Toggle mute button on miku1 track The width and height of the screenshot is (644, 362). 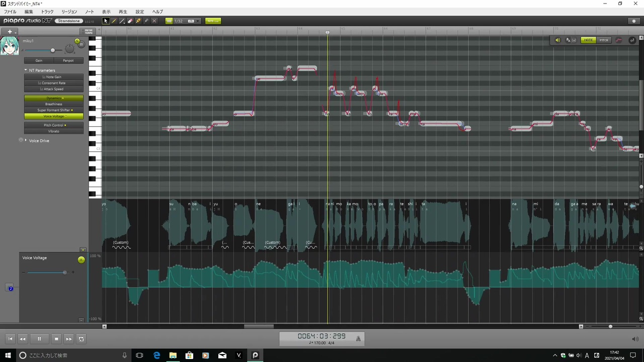(81, 44)
